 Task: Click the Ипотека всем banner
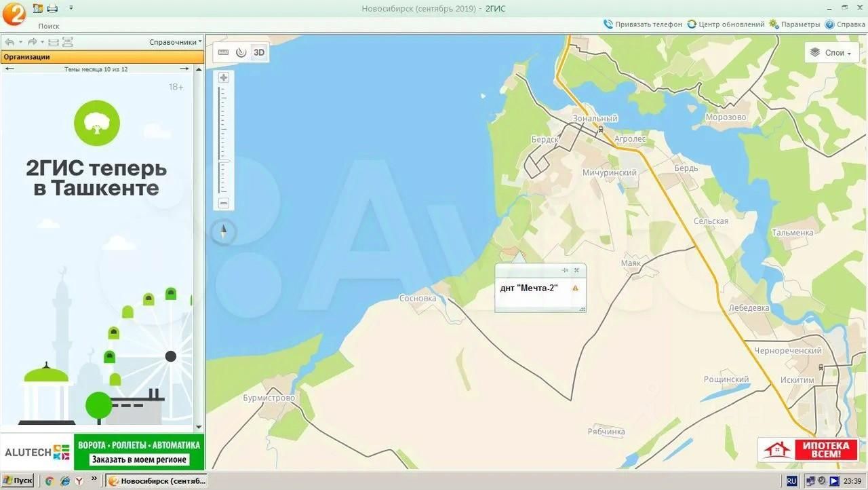[x=808, y=449]
